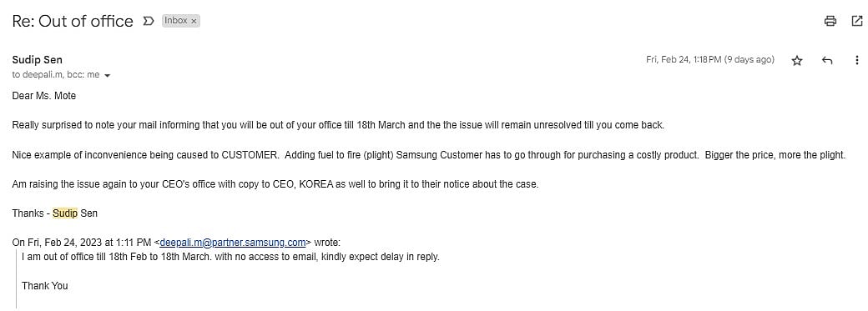The height and width of the screenshot is (311, 868).
Task: Open the deepali.m@partner.samsung.com email link
Action: (233, 243)
